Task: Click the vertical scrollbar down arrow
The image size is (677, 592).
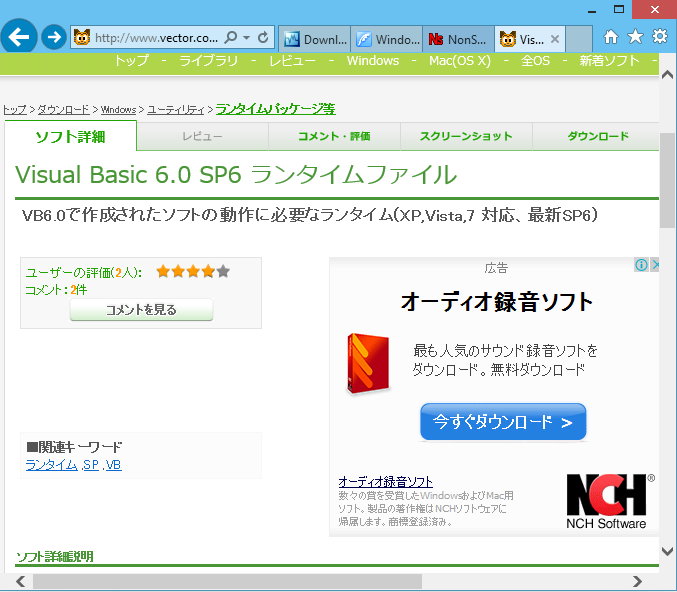Action: tap(668, 551)
